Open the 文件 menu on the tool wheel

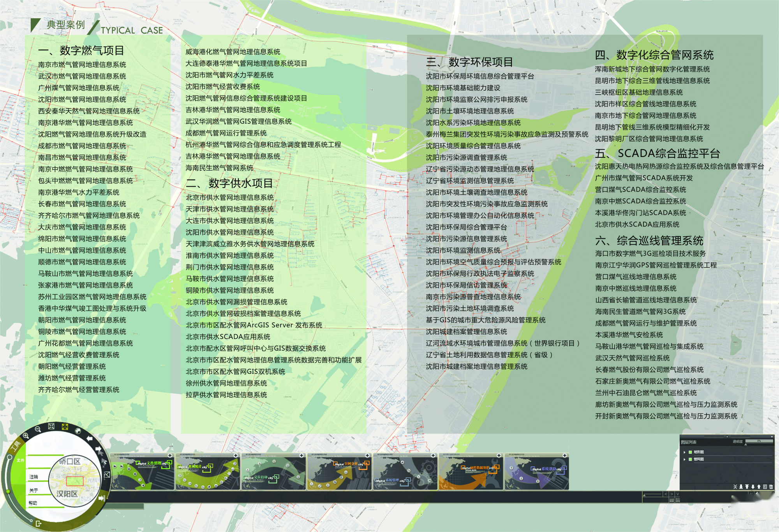click(21, 461)
